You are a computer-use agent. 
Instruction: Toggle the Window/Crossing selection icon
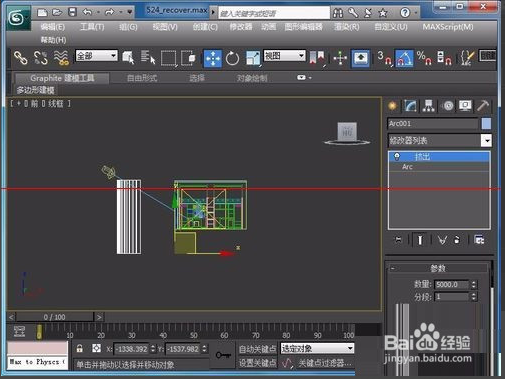pos(189,58)
